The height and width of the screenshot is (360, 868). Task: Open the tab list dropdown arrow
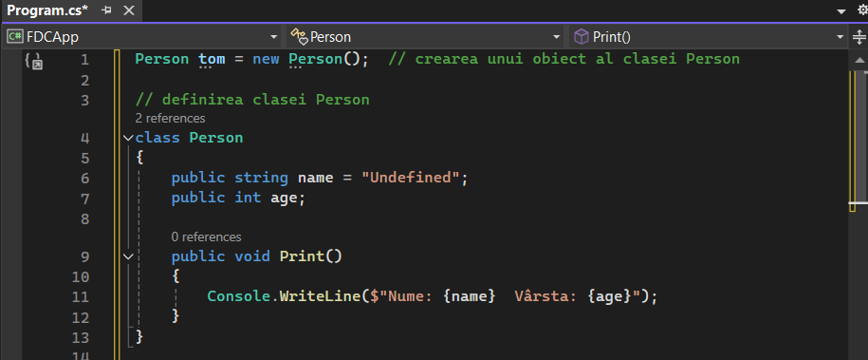[x=841, y=11]
